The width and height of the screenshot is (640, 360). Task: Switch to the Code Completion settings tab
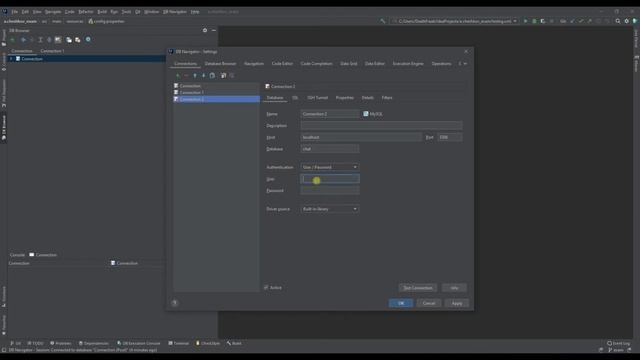pyautogui.click(x=316, y=64)
